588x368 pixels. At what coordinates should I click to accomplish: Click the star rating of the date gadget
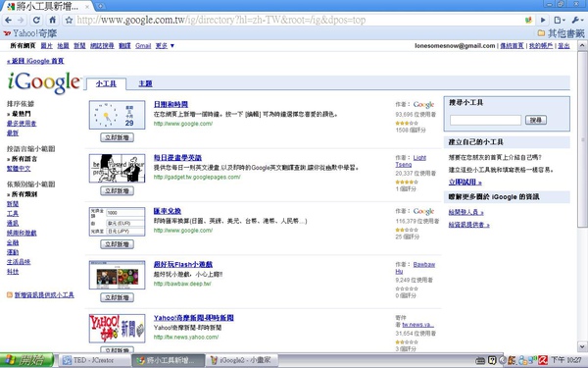click(407, 123)
